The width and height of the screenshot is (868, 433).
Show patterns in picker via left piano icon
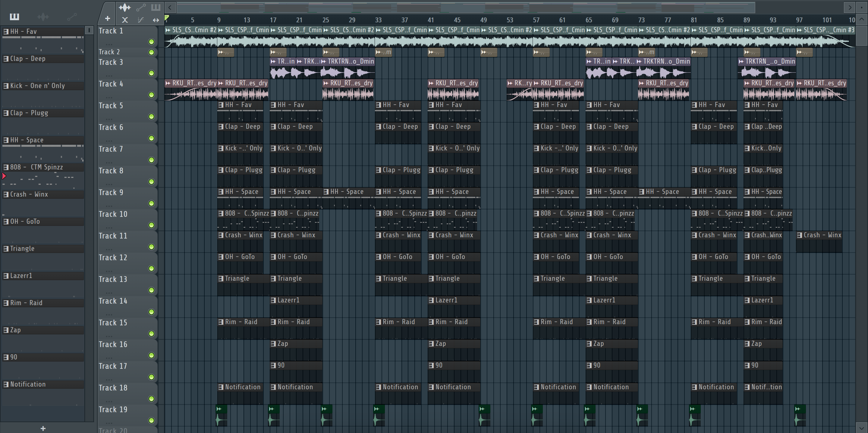(x=14, y=17)
